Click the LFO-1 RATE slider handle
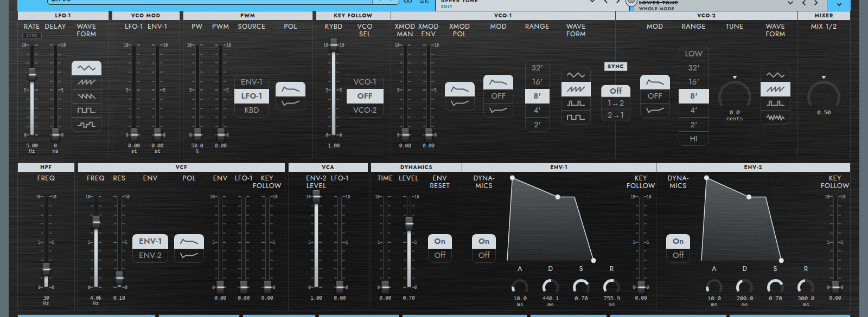868x317 pixels. pyautogui.click(x=32, y=74)
